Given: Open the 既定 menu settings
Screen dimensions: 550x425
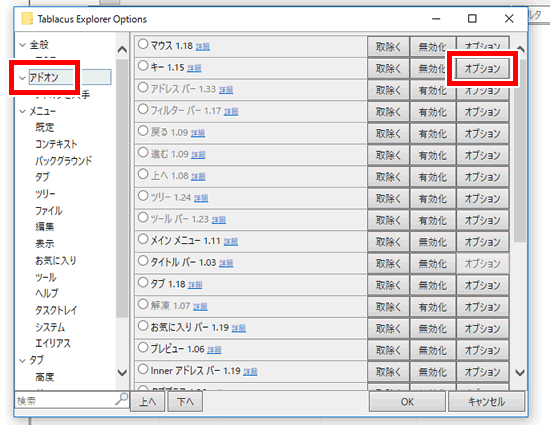Looking at the screenshot, I should click(45, 127).
